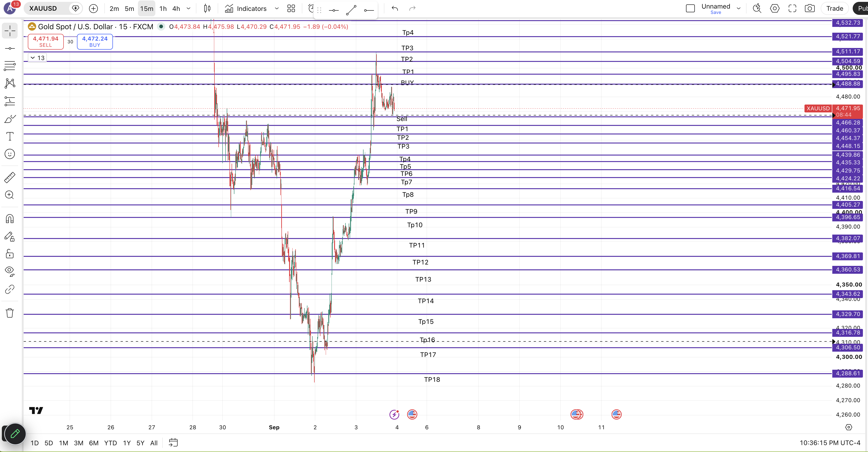Toggle lock all drawing tools
Image resolution: width=868 pixels, height=452 pixels.
pos(10,254)
